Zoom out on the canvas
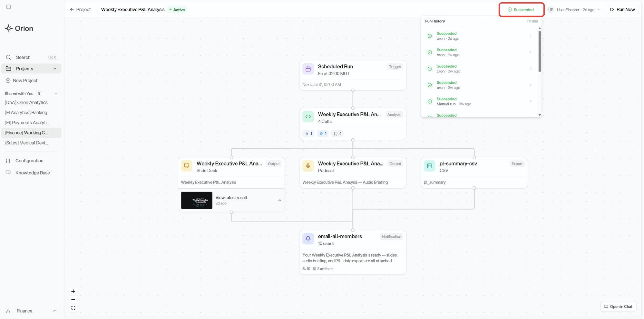 (73, 300)
